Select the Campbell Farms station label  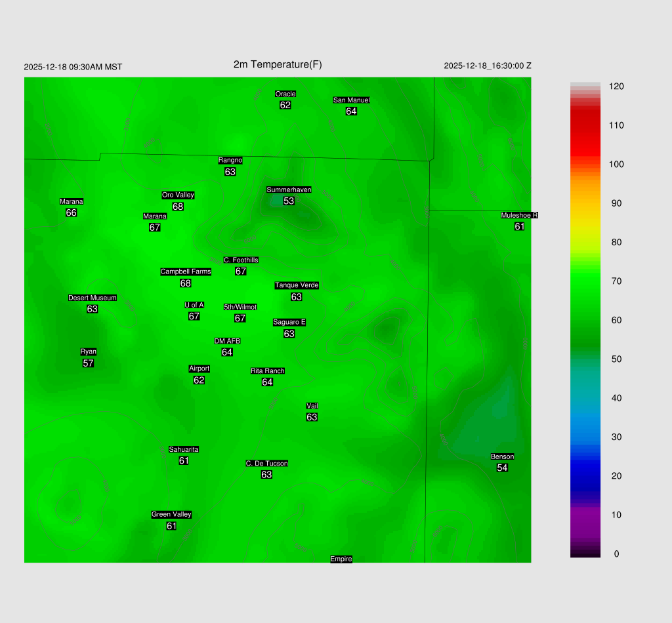[186, 271]
